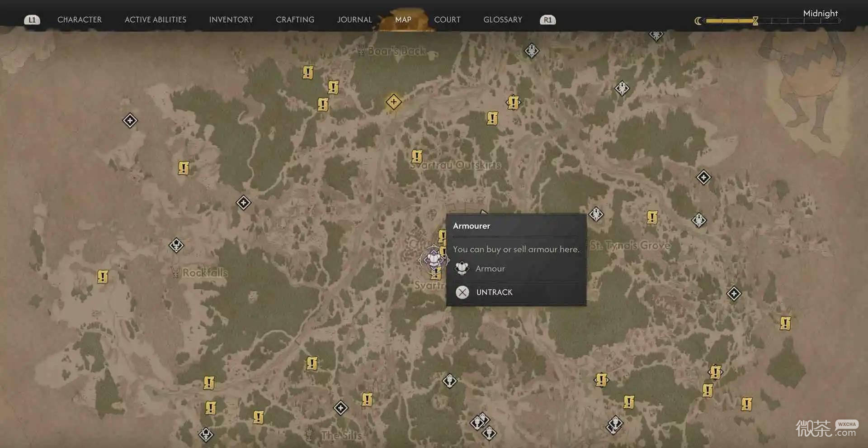Click the hourglass marker on the time bar
868x448 pixels.
(x=755, y=21)
